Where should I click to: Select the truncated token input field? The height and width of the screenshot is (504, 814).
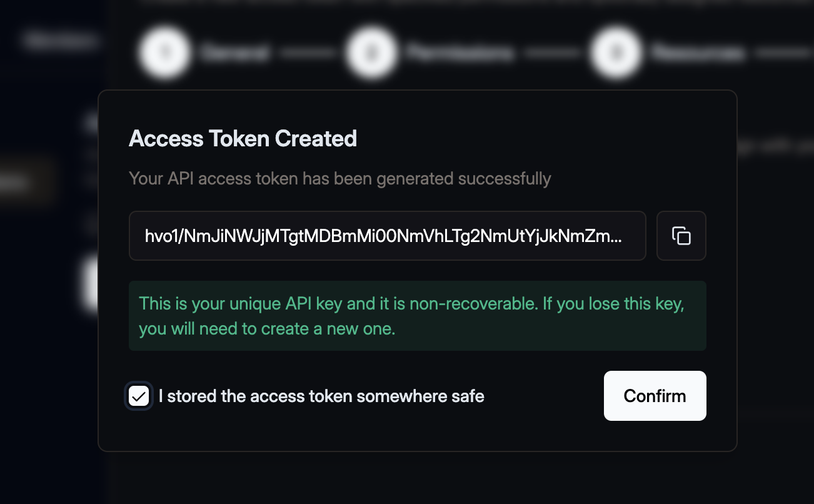pyautogui.click(x=388, y=236)
